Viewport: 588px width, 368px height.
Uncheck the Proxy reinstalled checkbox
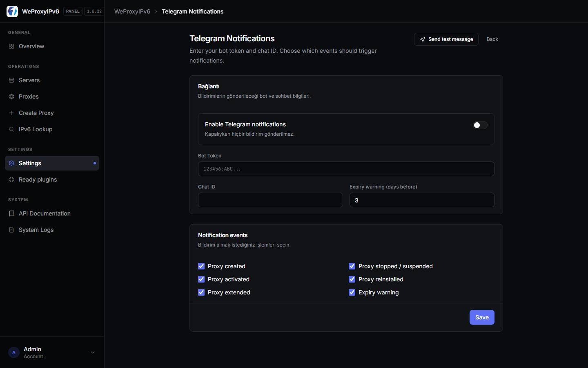click(352, 279)
